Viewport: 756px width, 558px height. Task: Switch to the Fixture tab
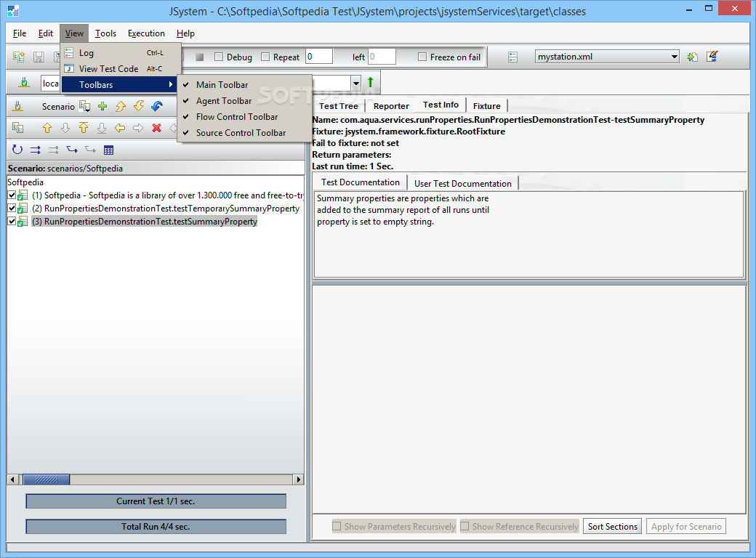click(486, 106)
